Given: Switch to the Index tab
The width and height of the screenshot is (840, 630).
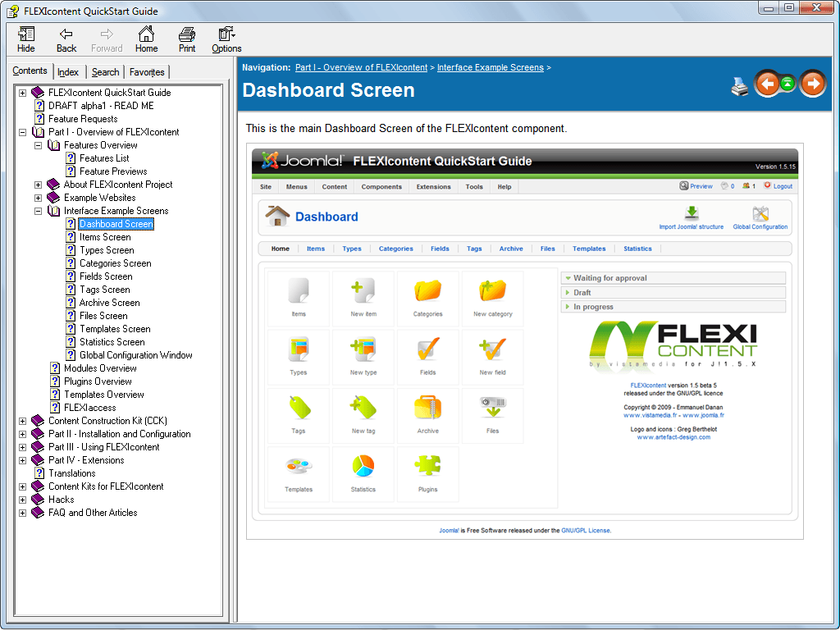Looking at the screenshot, I should click(x=68, y=72).
